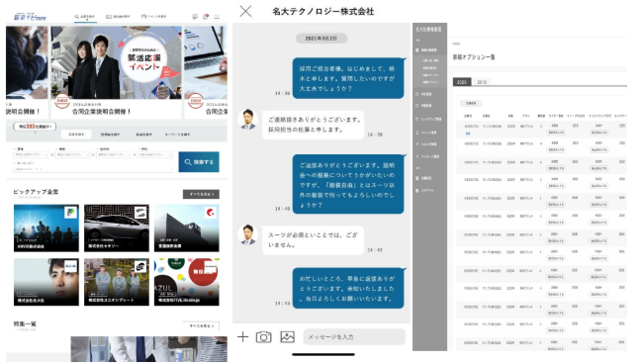Select the third search-mode tab
643x364 pixels.
pyautogui.click(x=143, y=135)
